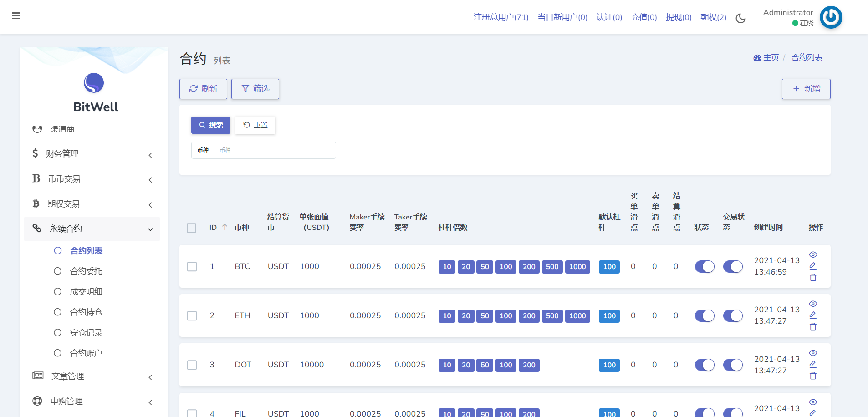Viewport: 868px width, 417px height.
Task: Click the hamburger menu icon
Action: click(16, 16)
